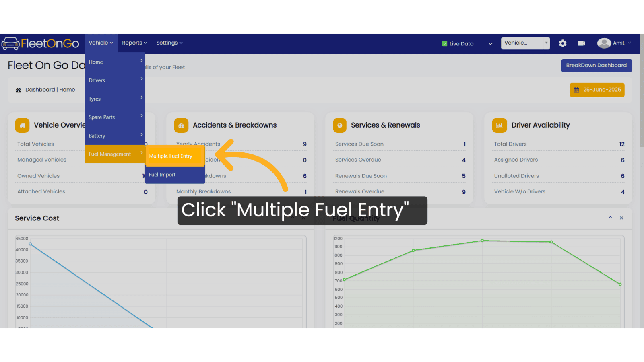Click the Accidents & Breakdowns card icon
644x362 pixels.
click(181, 125)
